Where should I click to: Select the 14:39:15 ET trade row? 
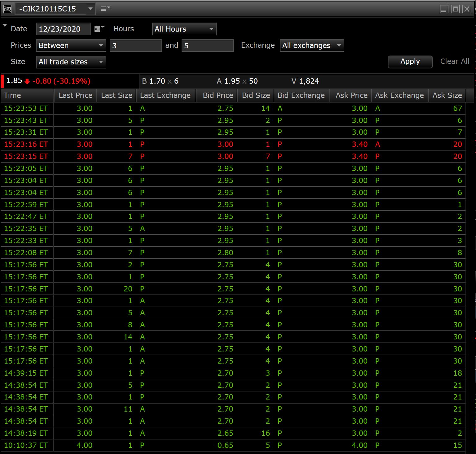coord(233,373)
